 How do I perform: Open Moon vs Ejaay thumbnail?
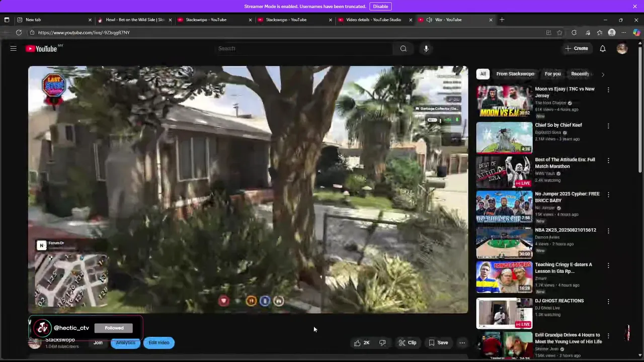[504, 102]
